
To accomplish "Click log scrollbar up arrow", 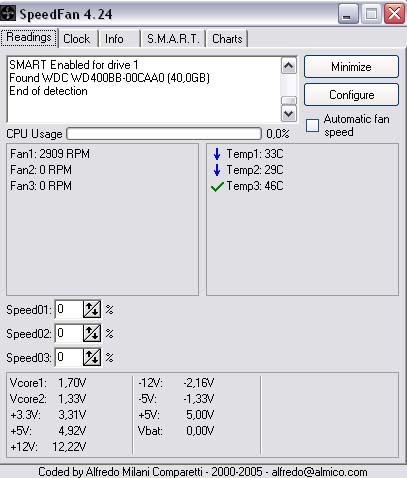I will (x=289, y=66).
